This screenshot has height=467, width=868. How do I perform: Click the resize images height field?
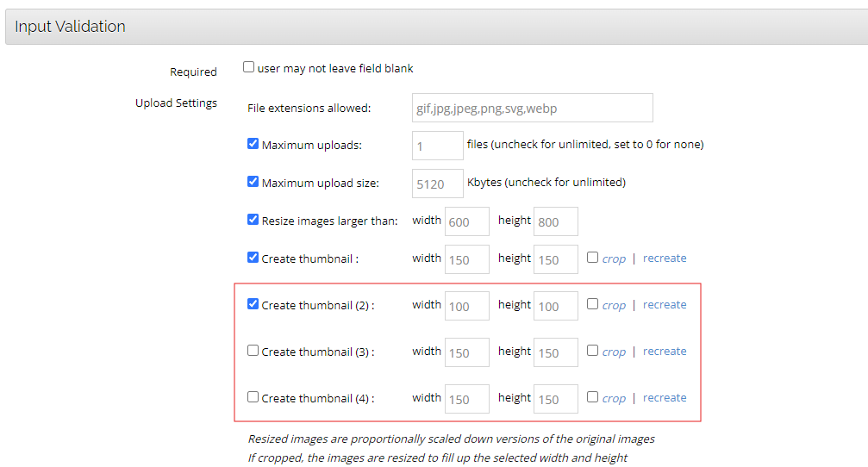click(x=555, y=221)
